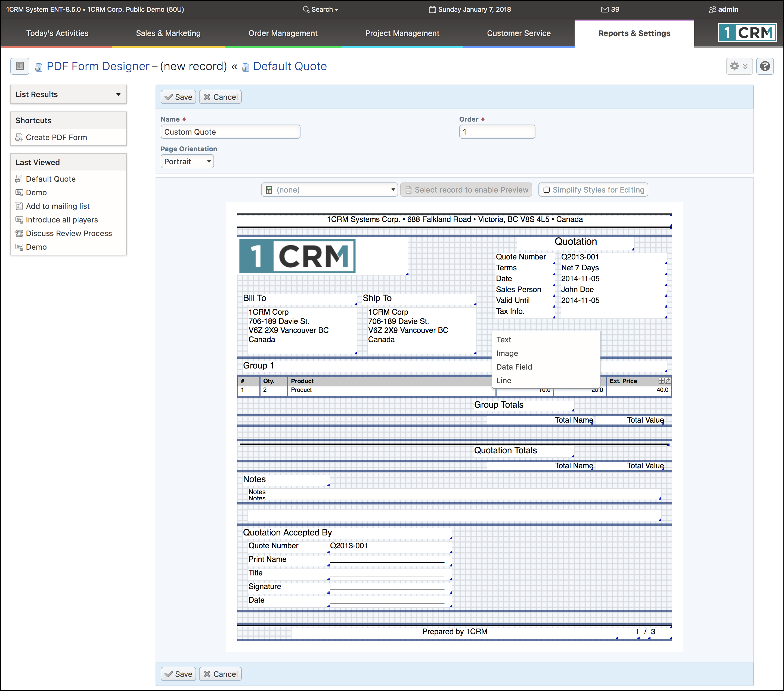Click the mail envelope icon showing 39
The height and width of the screenshot is (691, 784).
tap(605, 10)
